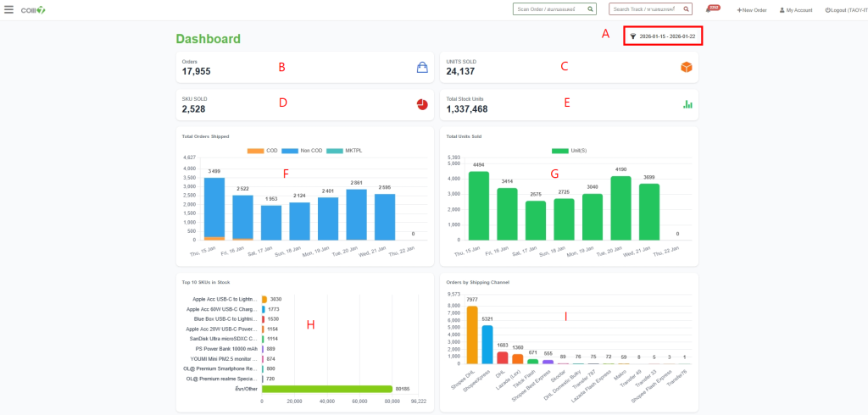Click the red pie chart icon in SKU Sold card

click(422, 104)
